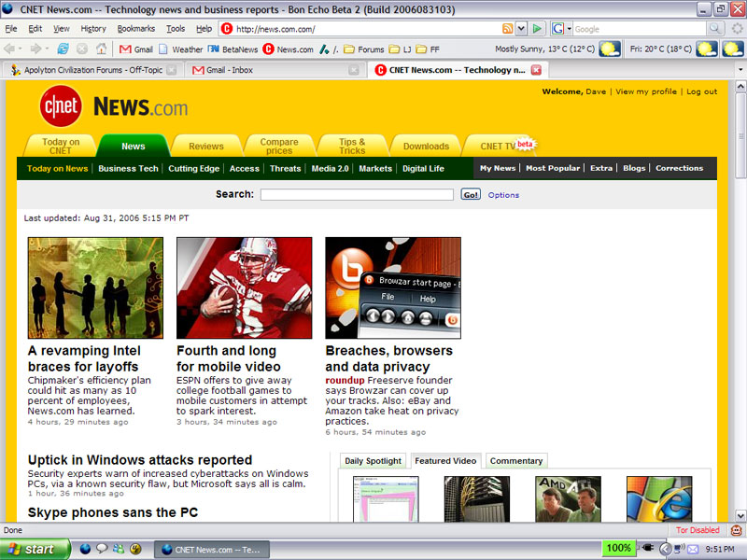
Task: Open the address bar history dropdown
Action: (x=521, y=29)
